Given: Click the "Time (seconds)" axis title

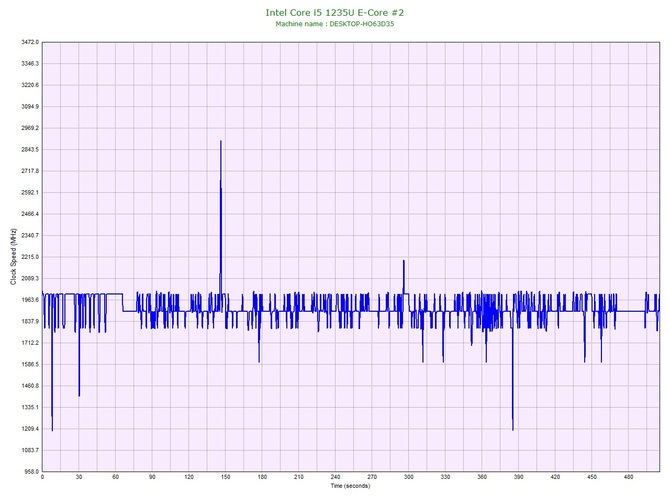Looking at the screenshot, I should [350, 486].
